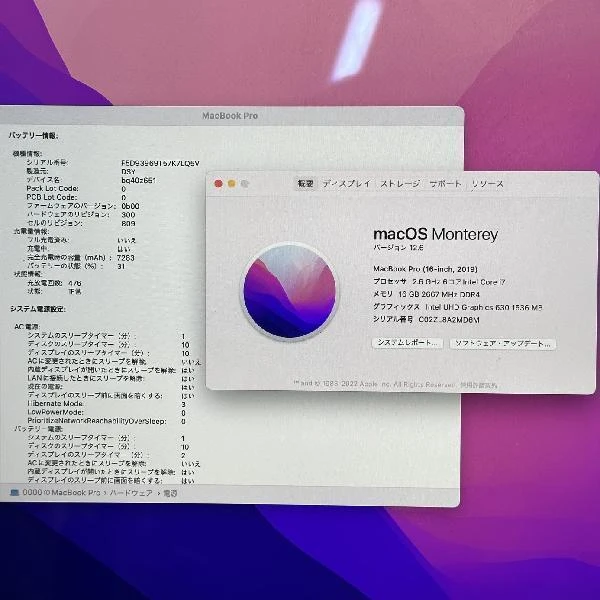This screenshot has width=600, height=600.
Task: Select the AC電源: subheading
Action: pos(27,327)
